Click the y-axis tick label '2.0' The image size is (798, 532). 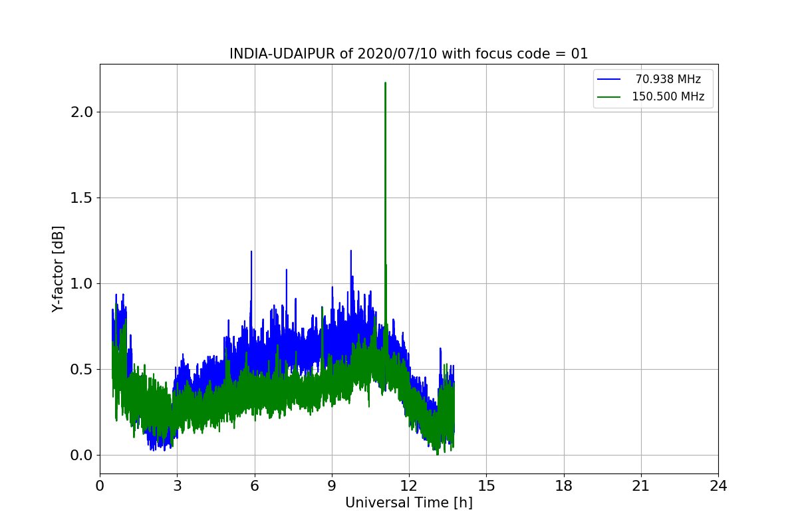82,112
